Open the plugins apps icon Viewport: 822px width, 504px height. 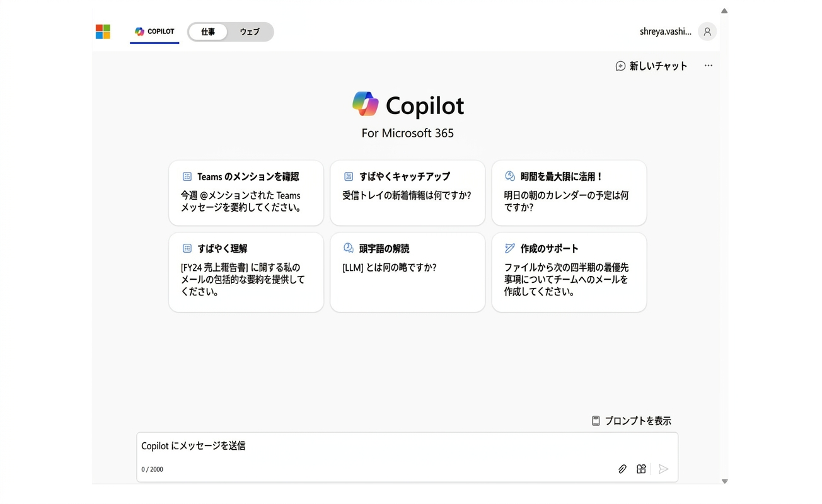641,469
